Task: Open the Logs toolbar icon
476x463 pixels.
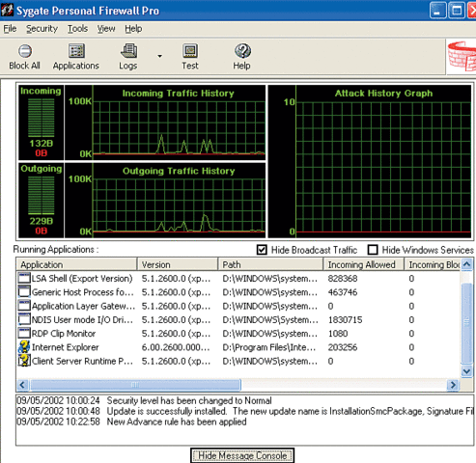Action: click(128, 51)
